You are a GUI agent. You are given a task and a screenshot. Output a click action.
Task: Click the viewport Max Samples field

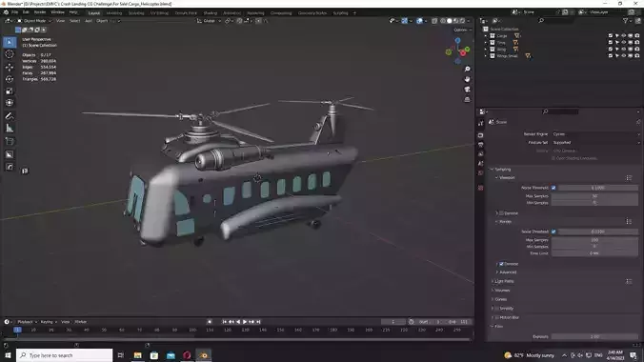[x=594, y=196]
